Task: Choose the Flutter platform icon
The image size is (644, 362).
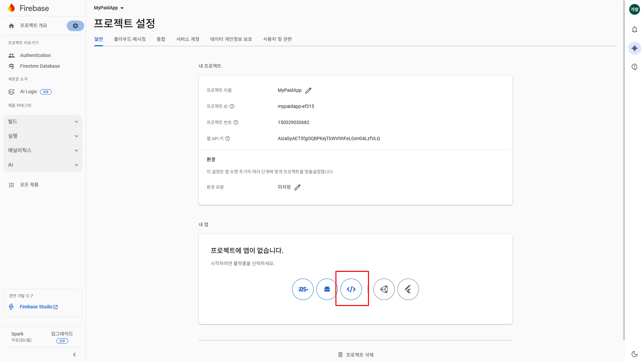Action: point(408,289)
